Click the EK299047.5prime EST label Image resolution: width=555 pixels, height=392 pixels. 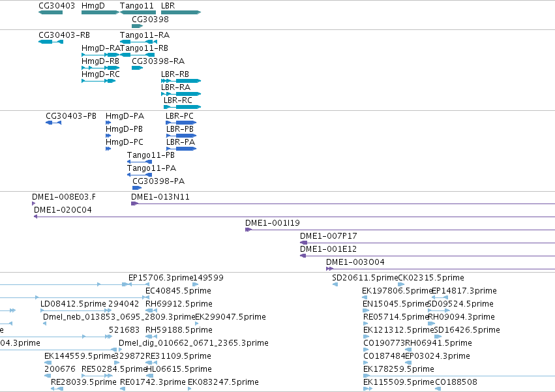(230, 317)
